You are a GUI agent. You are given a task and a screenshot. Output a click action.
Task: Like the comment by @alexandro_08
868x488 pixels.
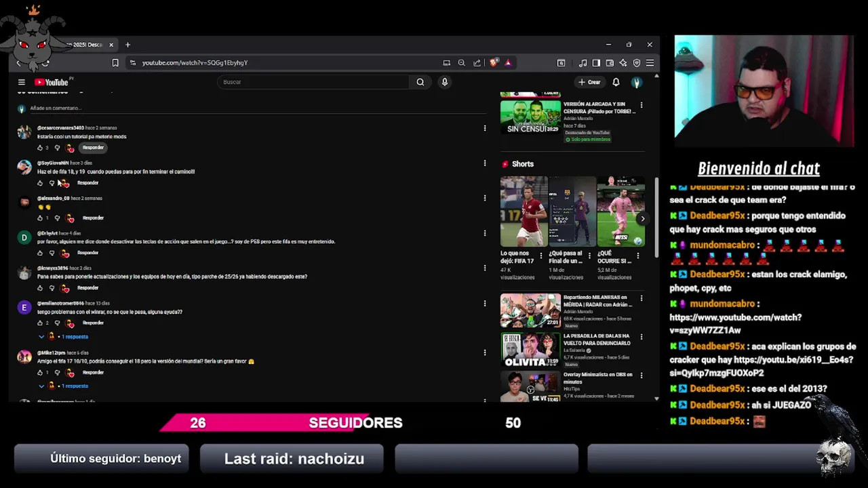click(40, 218)
